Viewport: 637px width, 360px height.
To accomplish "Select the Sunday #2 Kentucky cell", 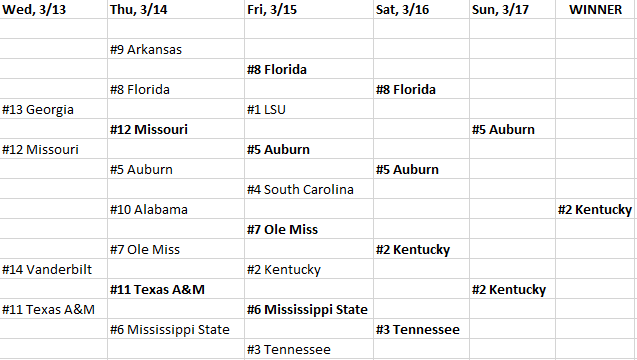I will pos(512,289).
